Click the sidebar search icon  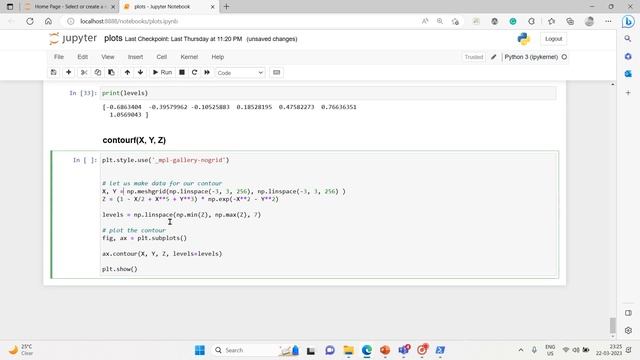pos(628,39)
